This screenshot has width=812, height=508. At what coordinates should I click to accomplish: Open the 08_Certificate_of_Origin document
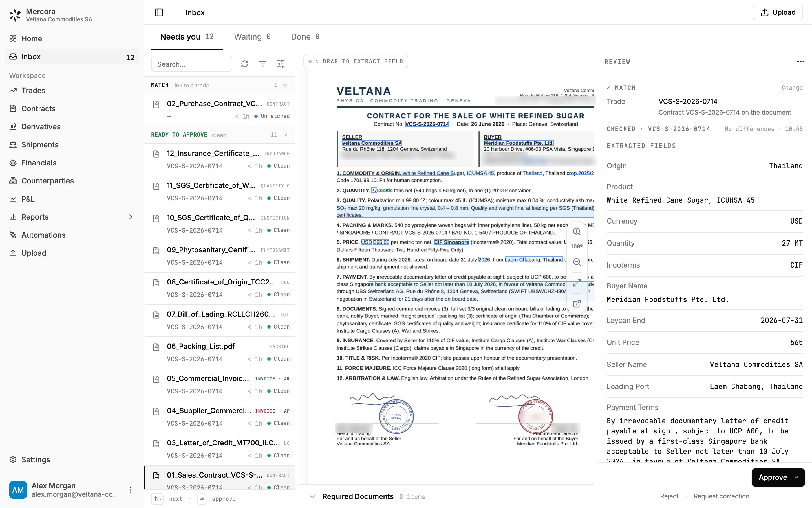click(220, 288)
